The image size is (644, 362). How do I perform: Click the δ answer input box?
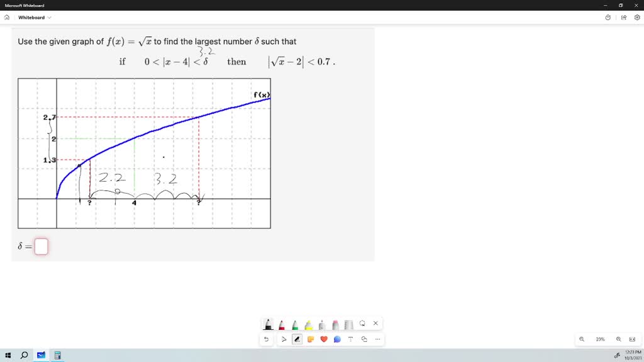coord(41,246)
